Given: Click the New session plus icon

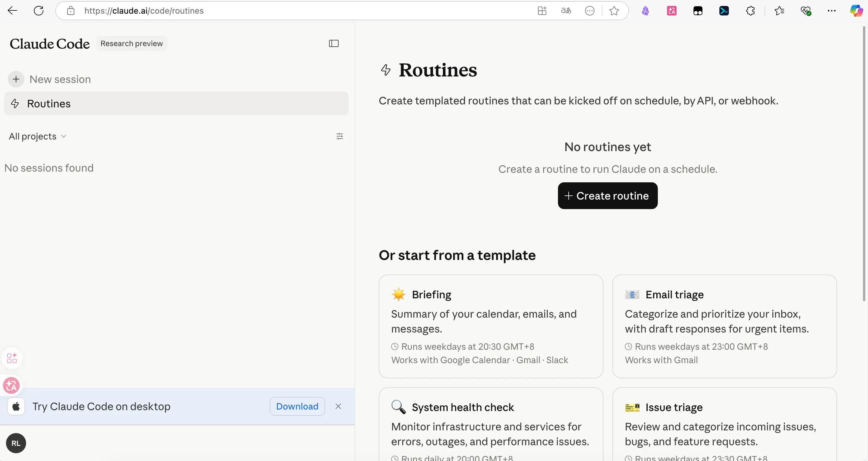Looking at the screenshot, I should pyautogui.click(x=16, y=79).
